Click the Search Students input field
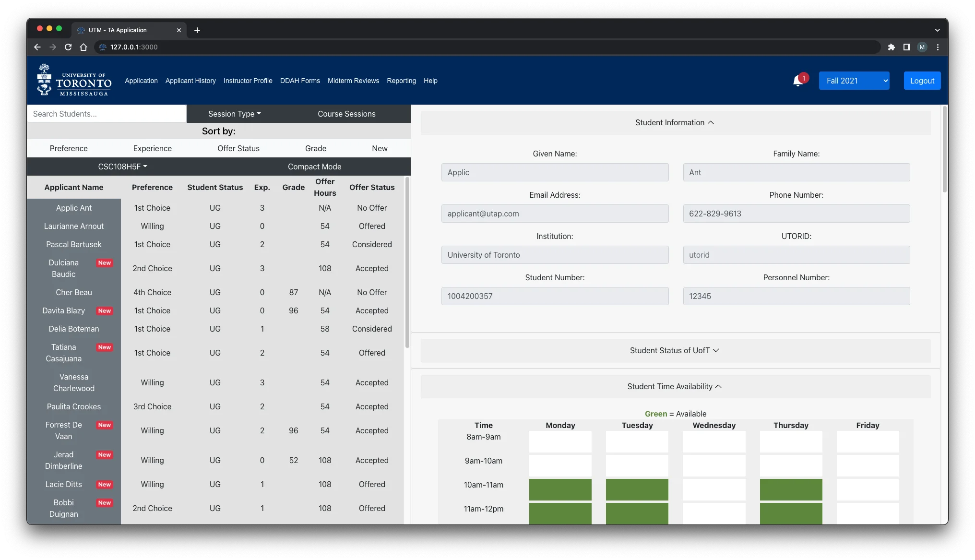Viewport: 975px width, 560px height. (107, 114)
